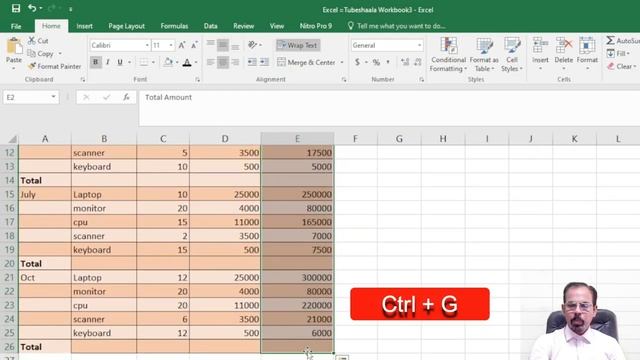This screenshot has height=360, width=640.
Task: Switch to the Insert tab
Action: (84, 26)
